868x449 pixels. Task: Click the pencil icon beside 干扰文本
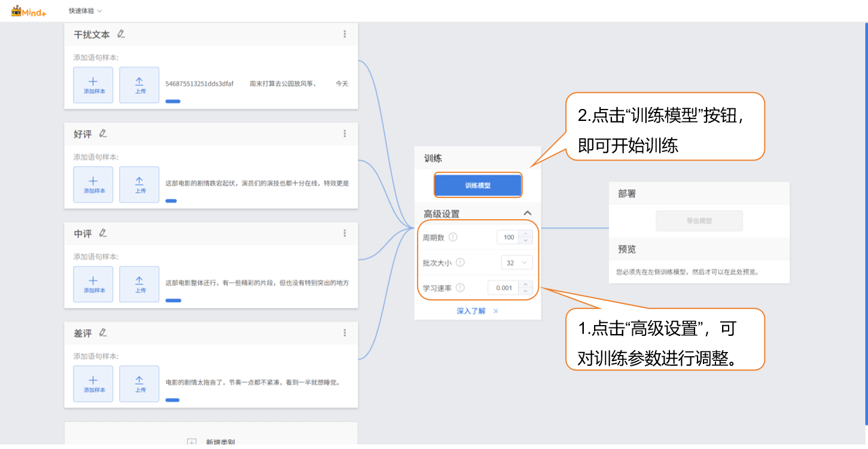(x=121, y=34)
